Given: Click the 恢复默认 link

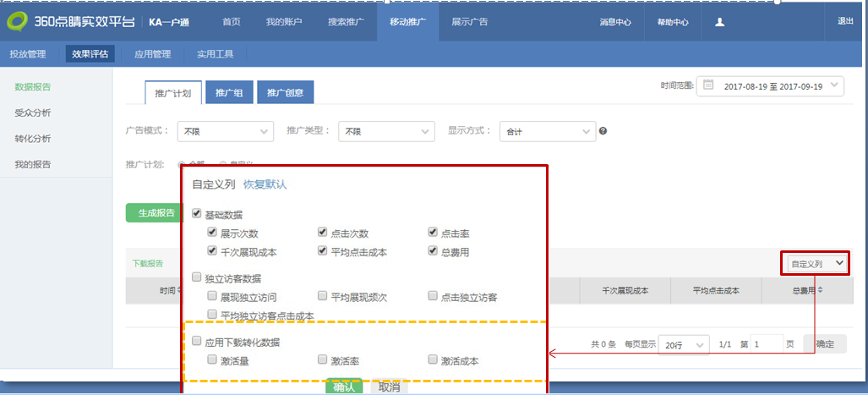Looking at the screenshot, I should [x=265, y=184].
